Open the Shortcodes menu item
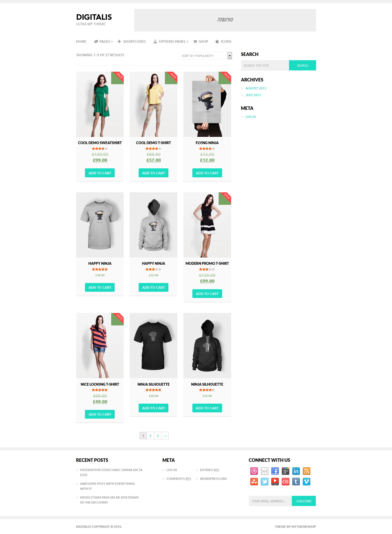 [132, 41]
